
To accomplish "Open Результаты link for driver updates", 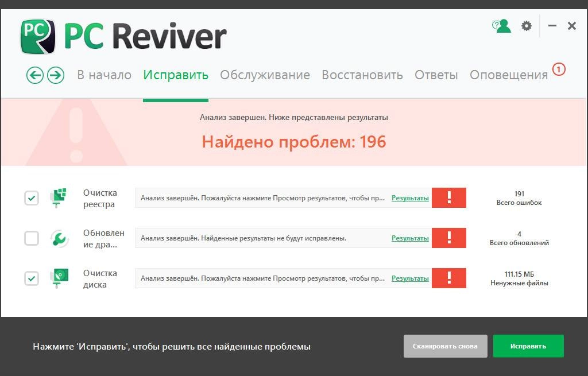I will [x=410, y=238].
